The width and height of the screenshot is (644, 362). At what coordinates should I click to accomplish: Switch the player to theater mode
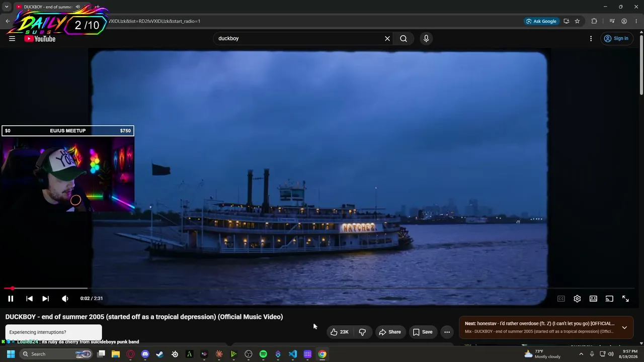tap(593, 299)
